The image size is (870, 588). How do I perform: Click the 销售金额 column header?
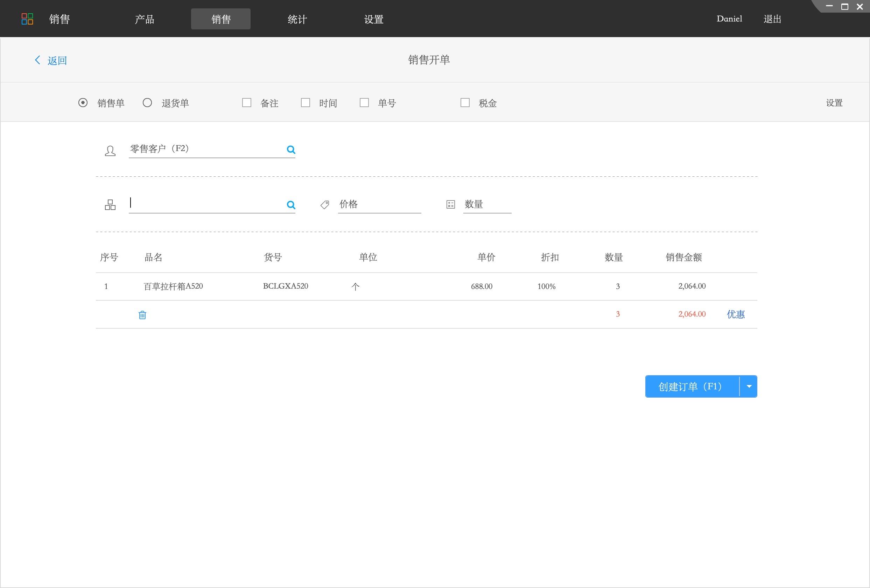coord(683,258)
